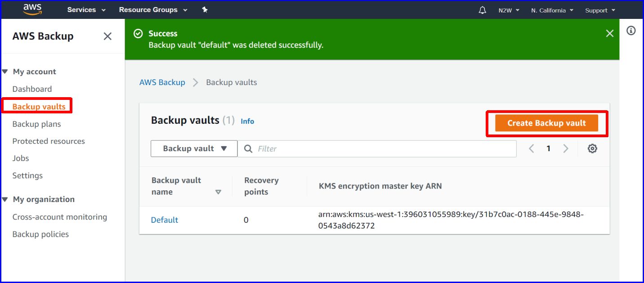This screenshot has height=283, width=644.
Task: Open Protected resources
Action: tap(49, 141)
